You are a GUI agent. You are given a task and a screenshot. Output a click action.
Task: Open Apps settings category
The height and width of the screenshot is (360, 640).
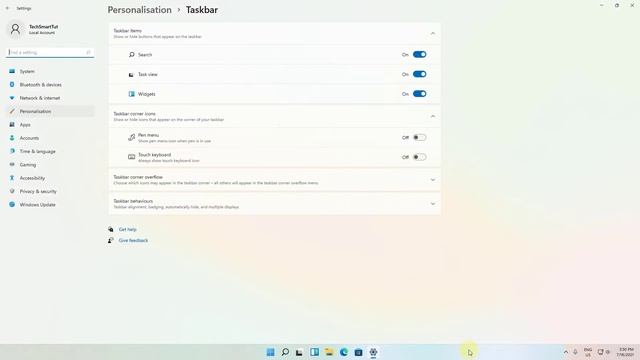[50, 124]
